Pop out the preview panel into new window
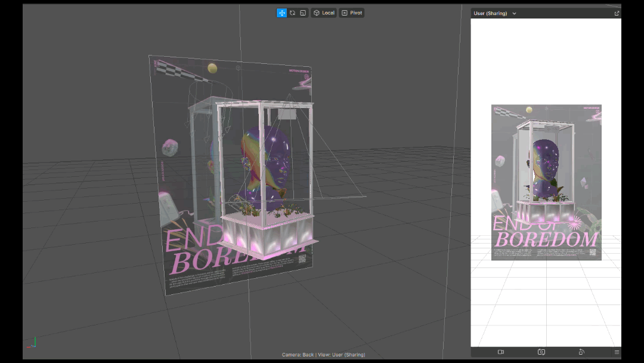 pyautogui.click(x=617, y=13)
